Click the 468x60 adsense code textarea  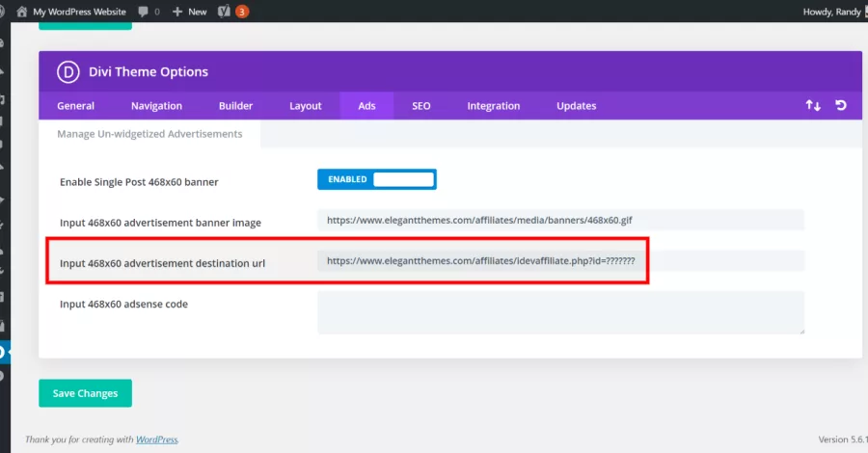pyautogui.click(x=560, y=312)
